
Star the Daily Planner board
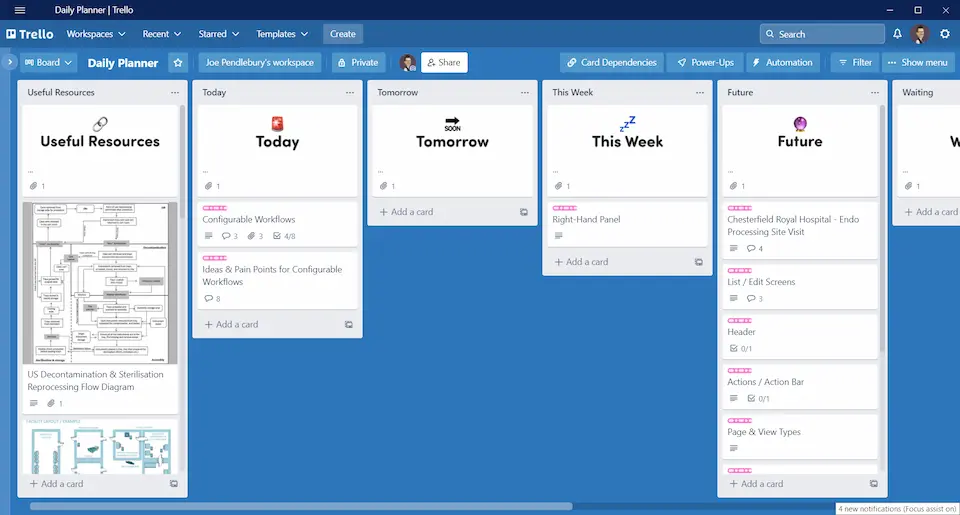178,62
